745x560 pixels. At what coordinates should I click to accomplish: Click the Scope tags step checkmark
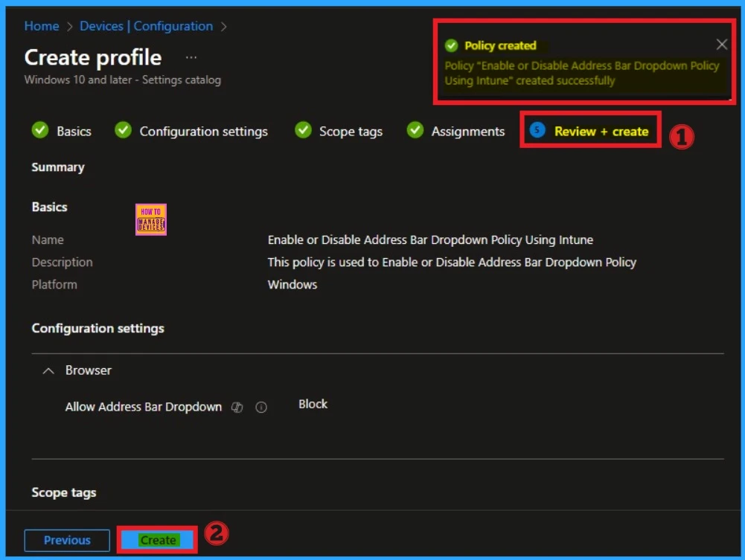(x=303, y=129)
